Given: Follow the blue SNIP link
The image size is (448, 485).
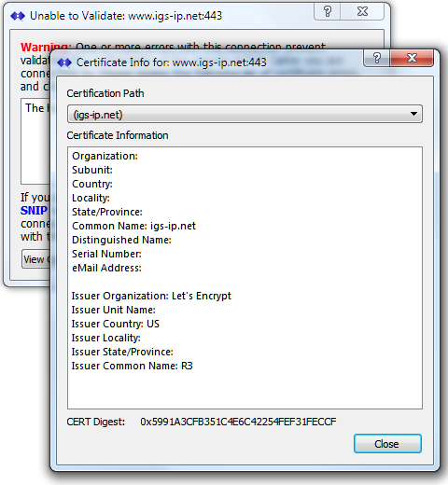Looking at the screenshot, I should pyautogui.click(x=34, y=211).
